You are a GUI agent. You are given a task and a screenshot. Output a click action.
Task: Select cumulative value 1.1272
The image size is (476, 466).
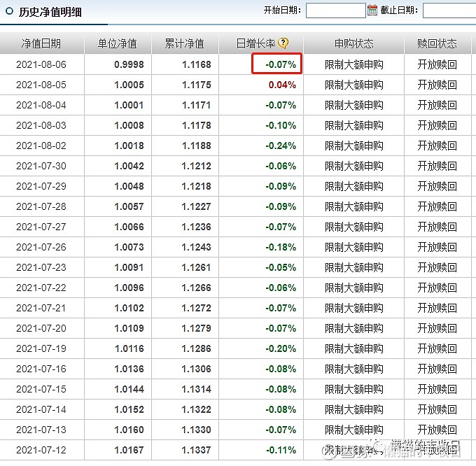(x=197, y=308)
